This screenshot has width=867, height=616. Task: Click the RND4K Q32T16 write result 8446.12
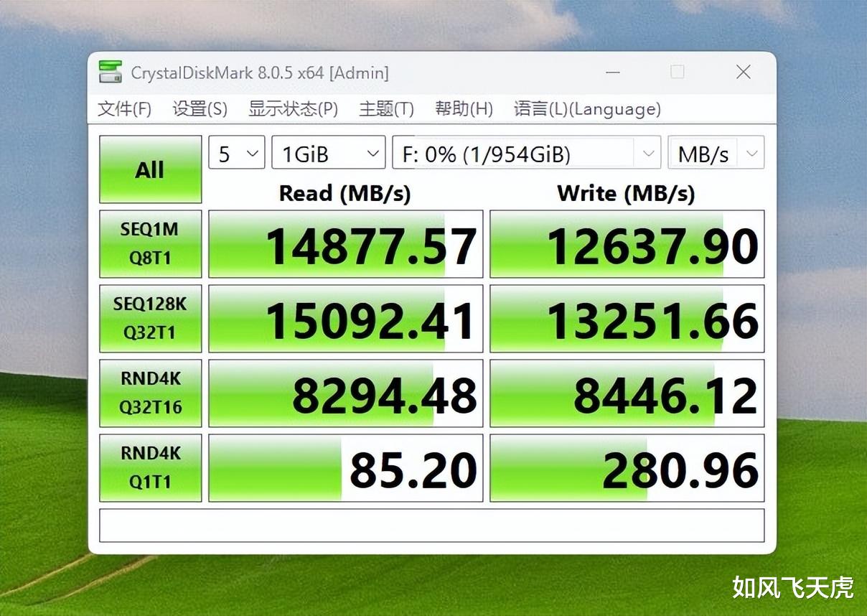click(627, 393)
